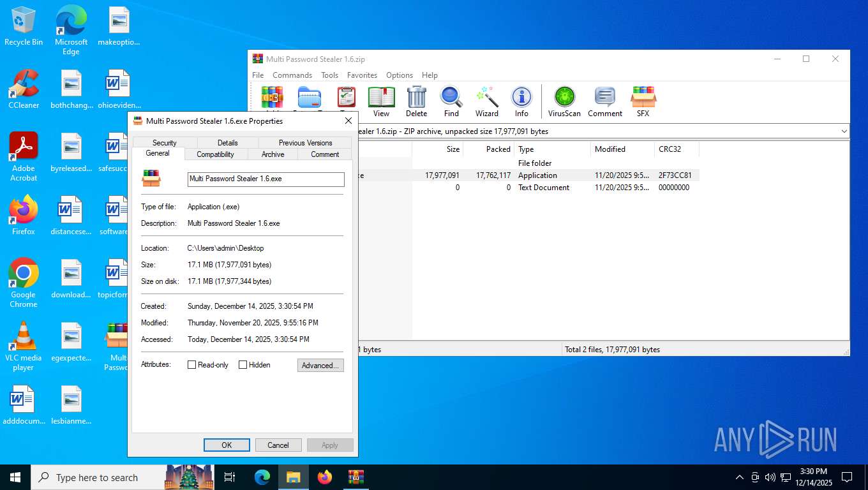Click the Test clipboard toolbar icon
The width and height of the screenshot is (868, 490).
click(346, 98)
